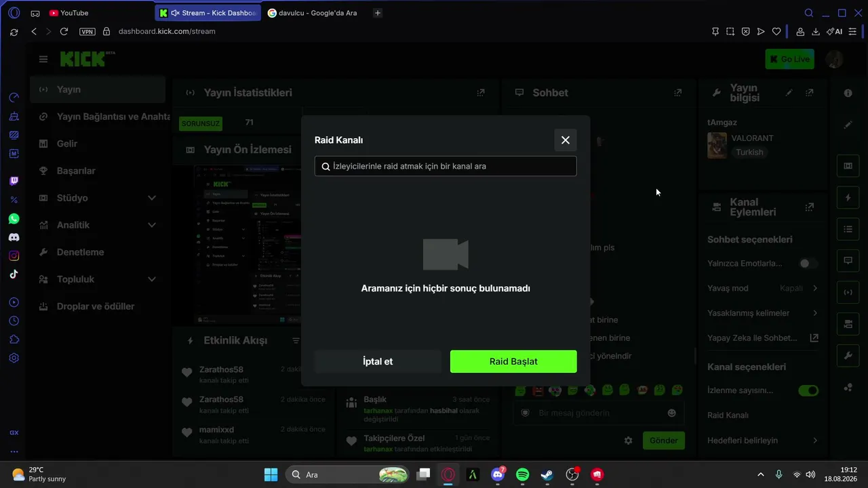Open chat settings gear icon
The width and height of the screenshot is (868, 488).
tap(628, 441)
